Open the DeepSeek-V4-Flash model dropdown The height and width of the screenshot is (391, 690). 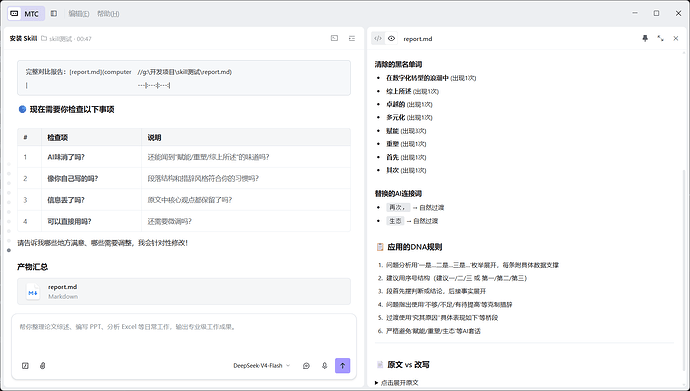[261, 365]
